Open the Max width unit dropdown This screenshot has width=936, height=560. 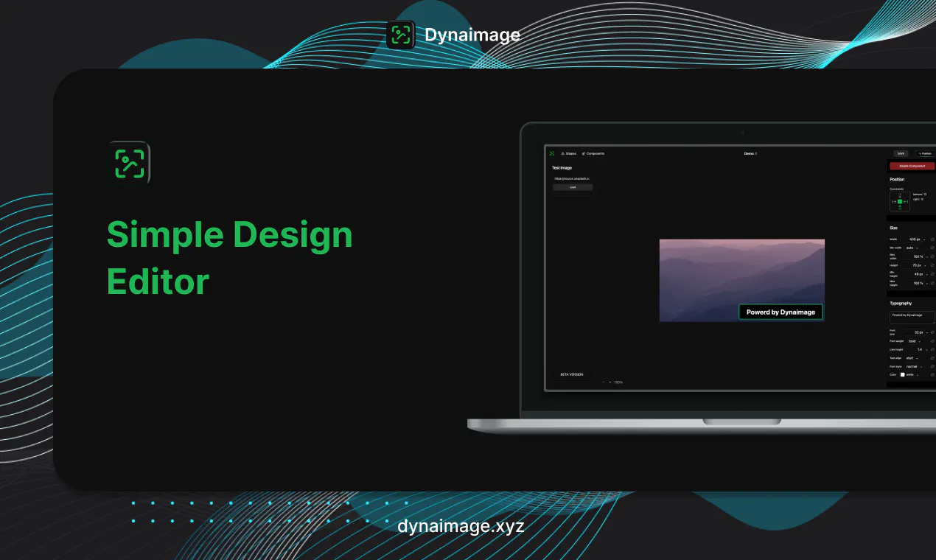pos(927,256)
